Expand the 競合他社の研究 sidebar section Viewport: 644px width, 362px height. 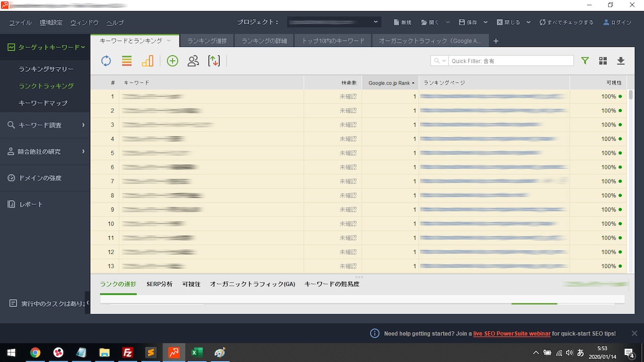point(45,151)
